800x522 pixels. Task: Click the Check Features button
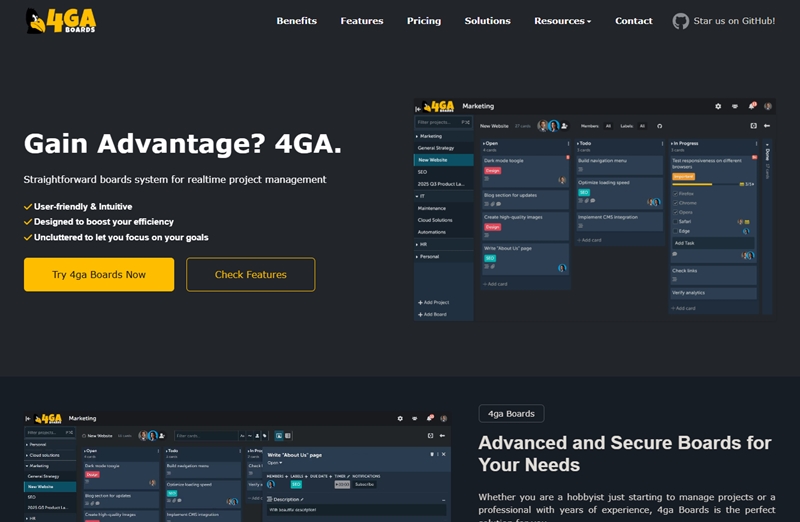pyautogui.click(x=250, y=275)
